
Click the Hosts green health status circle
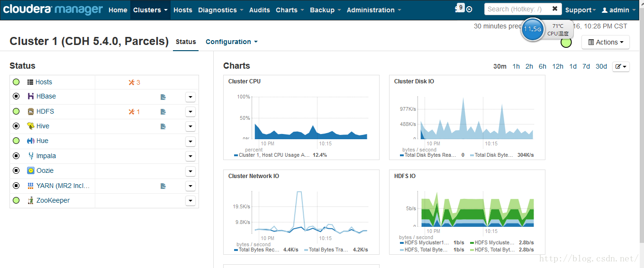point(16,82)
